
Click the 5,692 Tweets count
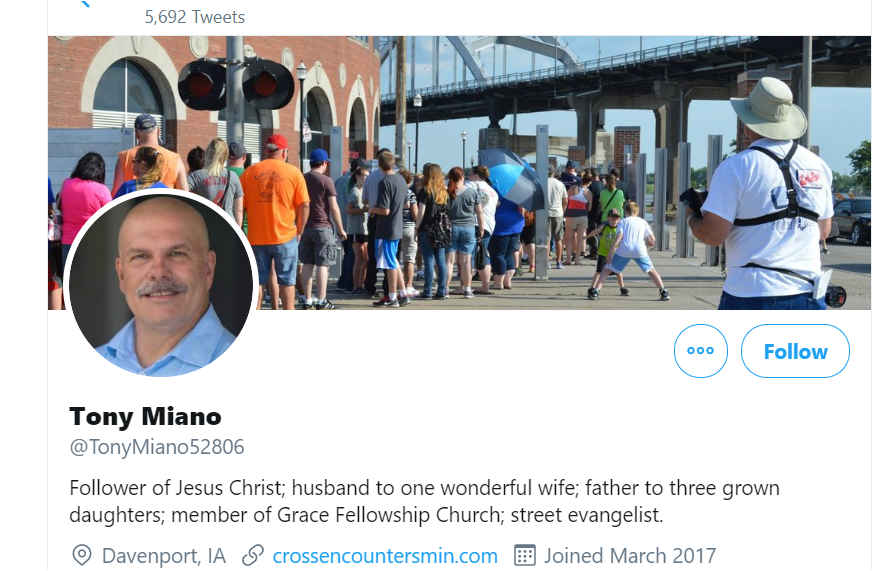click(x=194, y=17)
